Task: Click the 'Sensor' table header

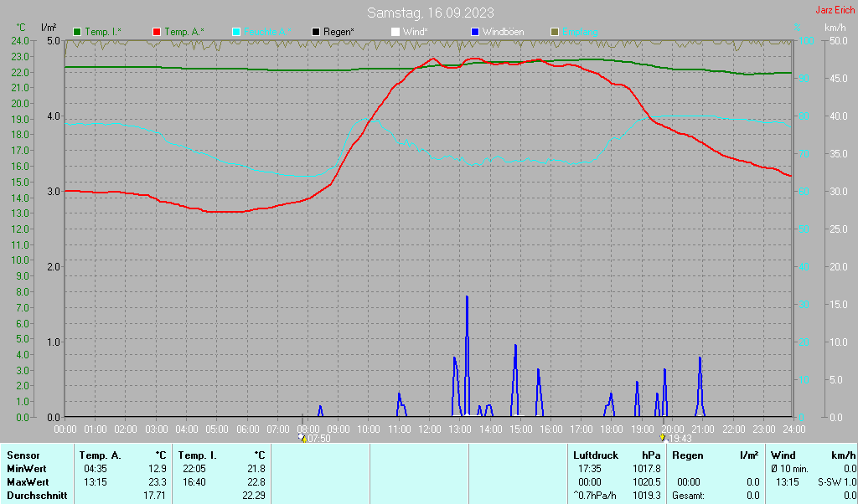Action: click(x=23, y=455)
